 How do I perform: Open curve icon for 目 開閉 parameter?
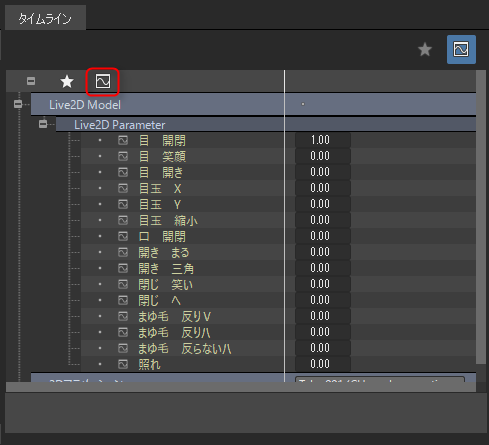[x=123, y=140]
